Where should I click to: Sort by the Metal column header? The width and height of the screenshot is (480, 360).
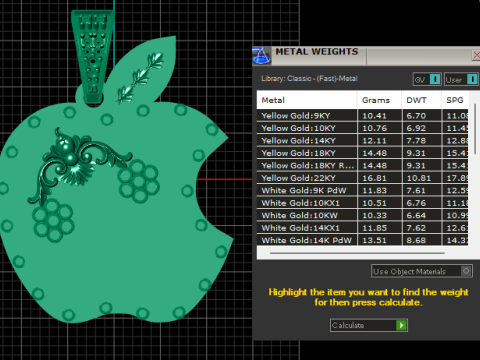(307, 100)
